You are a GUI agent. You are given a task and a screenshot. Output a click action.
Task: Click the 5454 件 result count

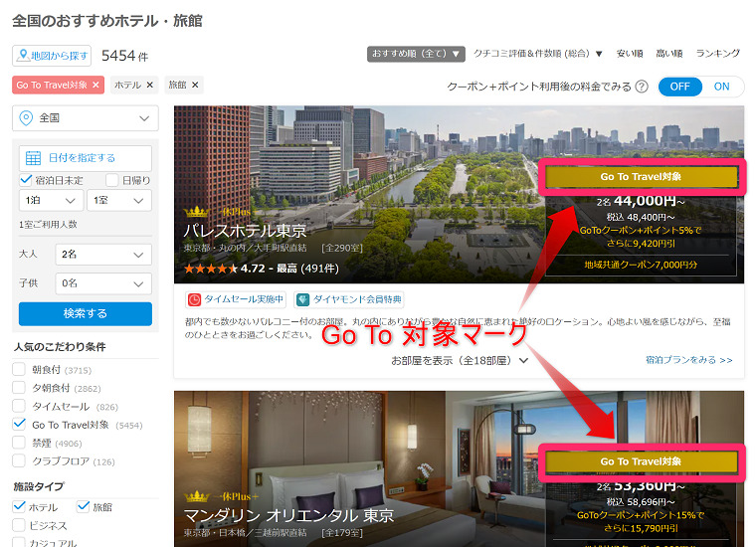pyautogui.click(x=124, y=56)
